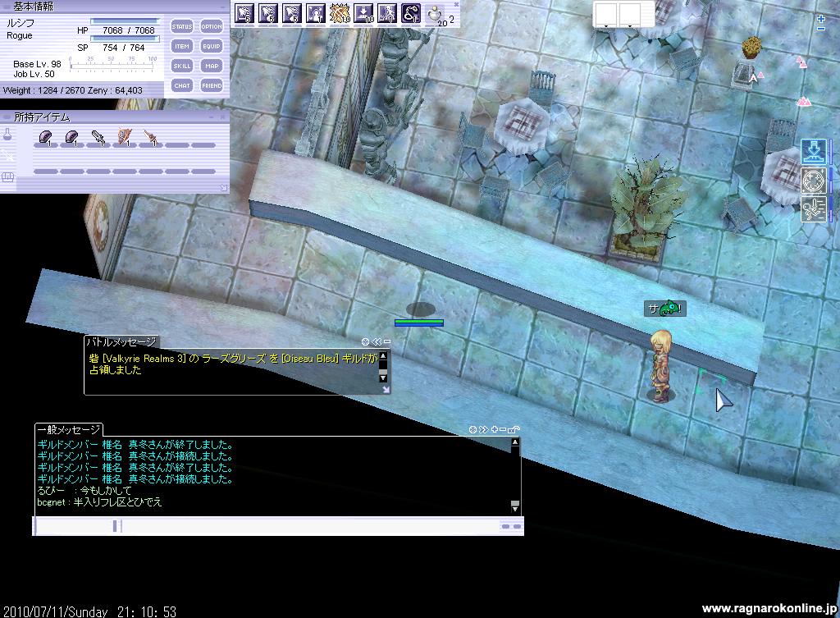Open the OPTION menu
The width and height of the screenshot is (840, 618).
tap(212, 26)
